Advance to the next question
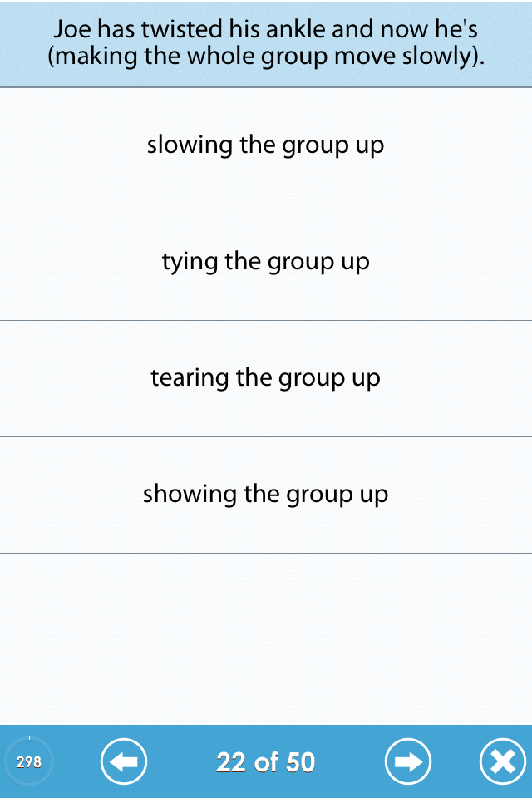This screenshot has width=532, height=798. (408, 761)
